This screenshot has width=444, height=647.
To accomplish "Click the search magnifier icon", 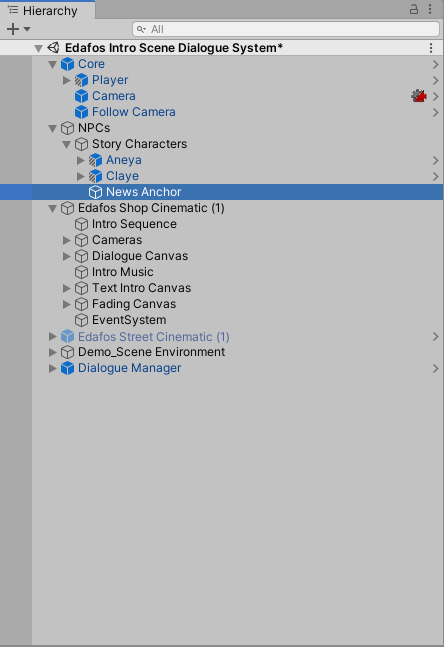I will [x=141, y=29].
